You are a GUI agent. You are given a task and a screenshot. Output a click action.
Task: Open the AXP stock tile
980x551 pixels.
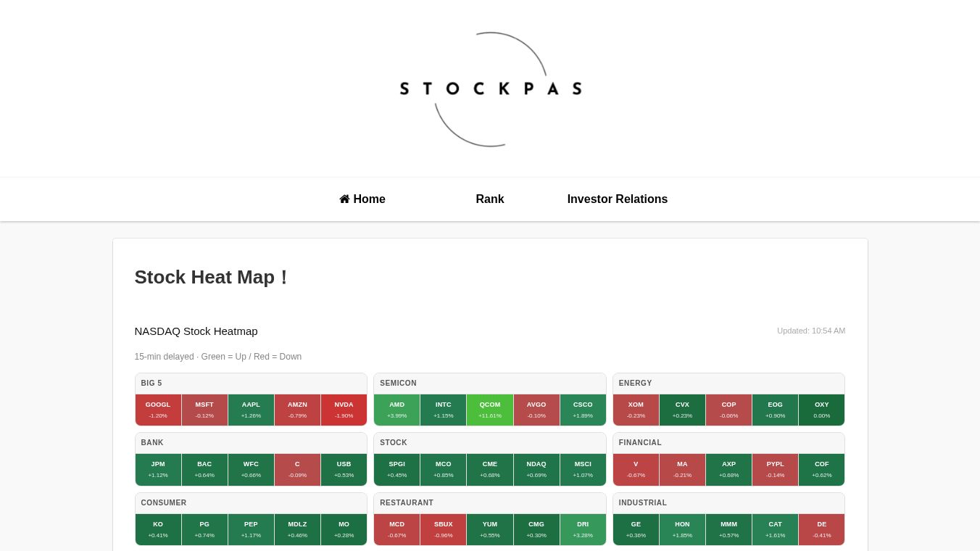coord(728,470)
